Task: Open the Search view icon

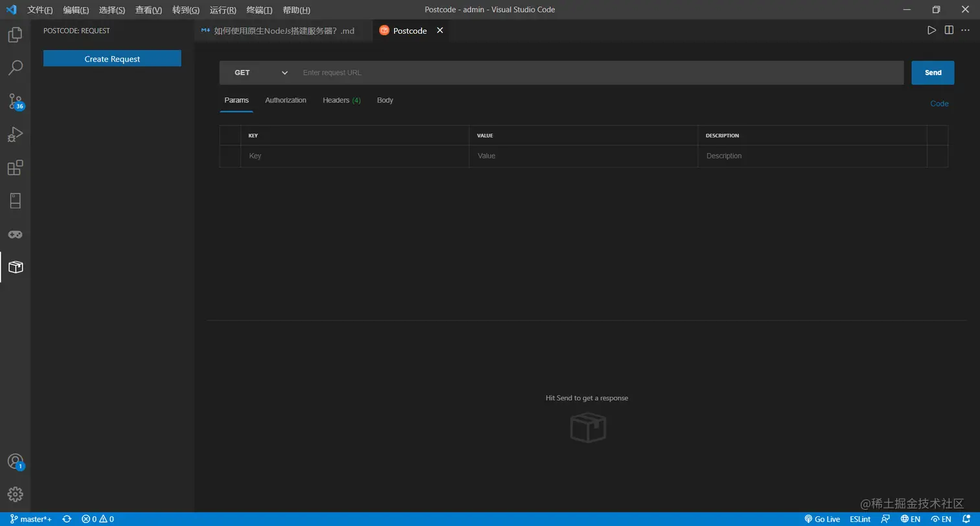Action: click(15, 67)
